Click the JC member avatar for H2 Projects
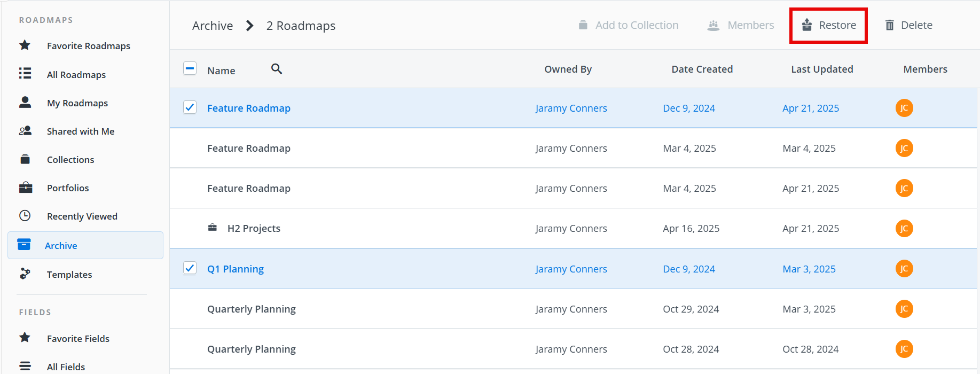 (904, 228)
